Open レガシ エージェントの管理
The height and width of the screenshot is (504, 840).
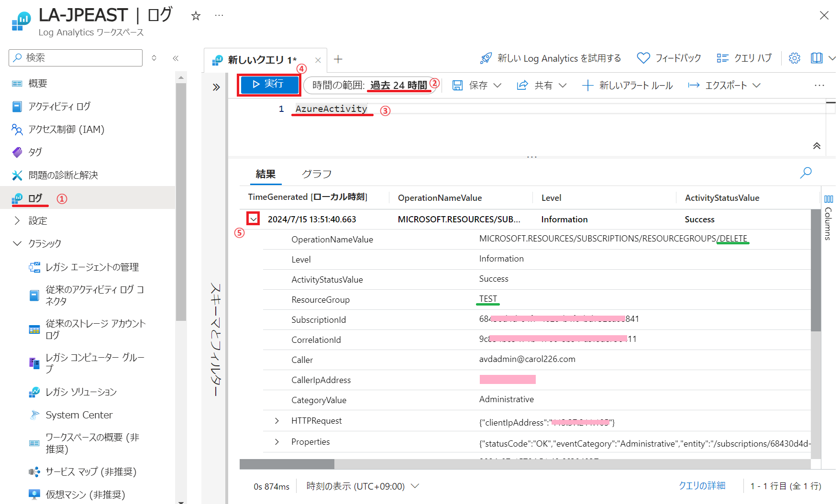pyautogui.click(x=92, y=267)
